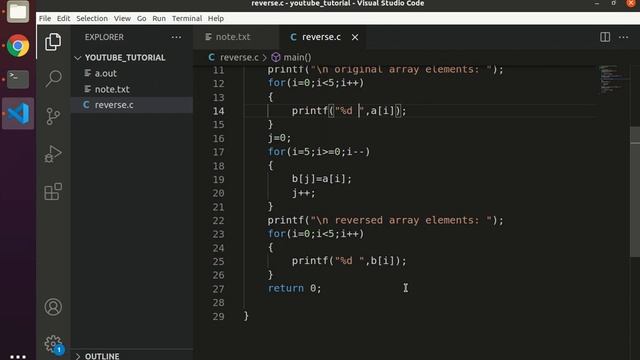The image size is (640, 360).
Task: Click printf b[i] statement on line 25
Action: (349, 261)
